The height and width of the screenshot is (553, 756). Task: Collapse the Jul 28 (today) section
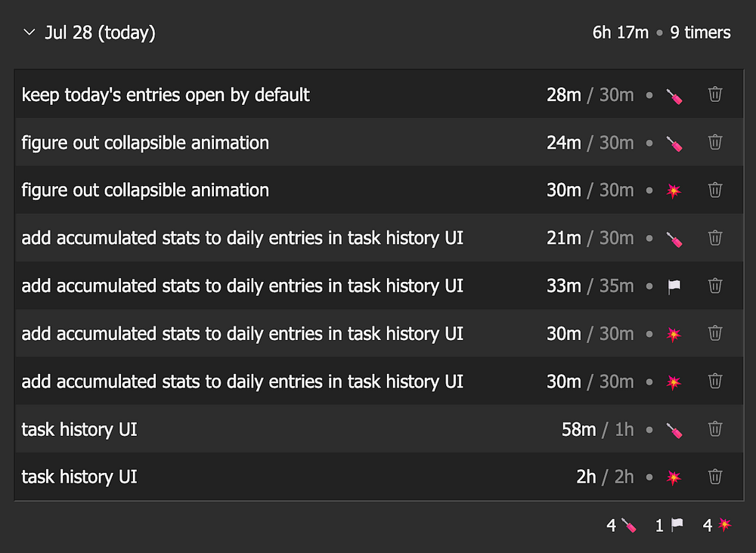tap(29, 33)
